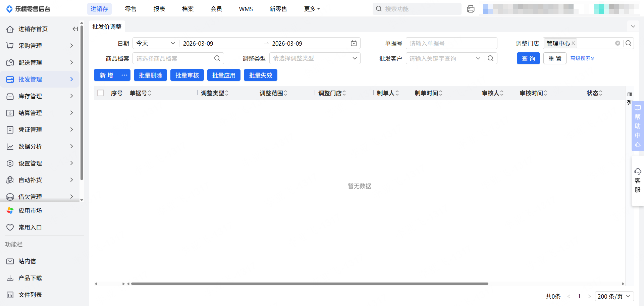Focus the 搜索功能 search box
Viewport: 644px width, 306px height.
(x=417, y=9)
